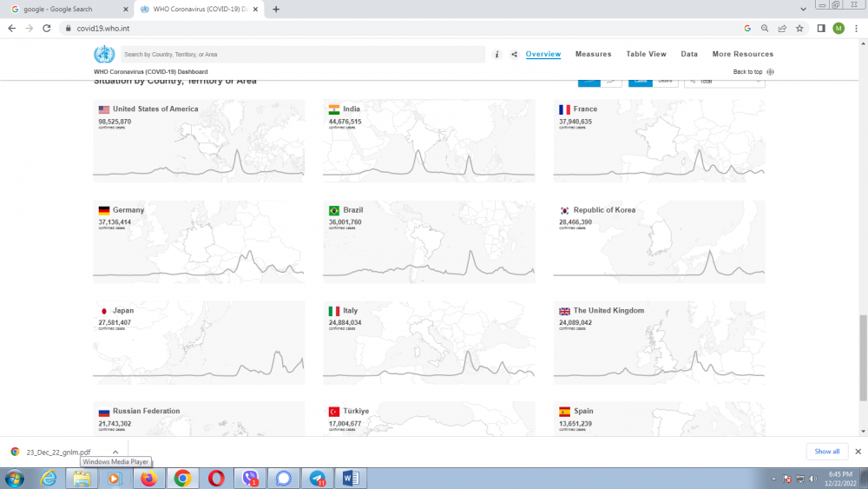Click the WHO logo emblem
Viewport: 868px width, 489px height.
[104, 54]
